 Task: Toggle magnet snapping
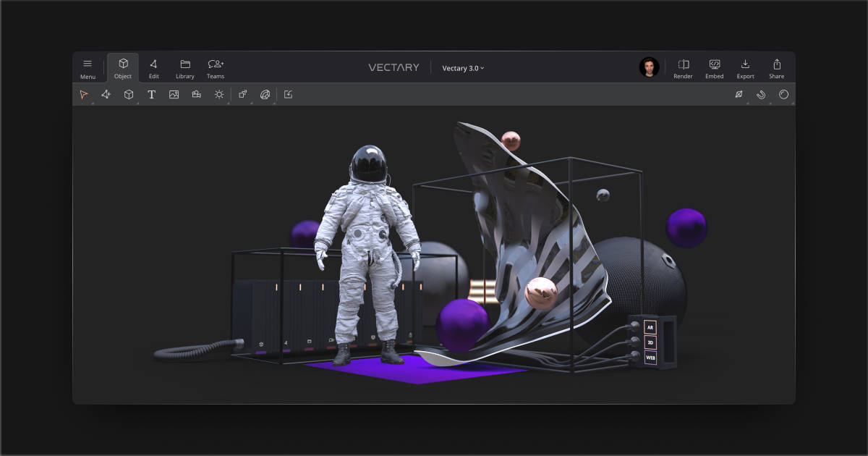[761, 94]
